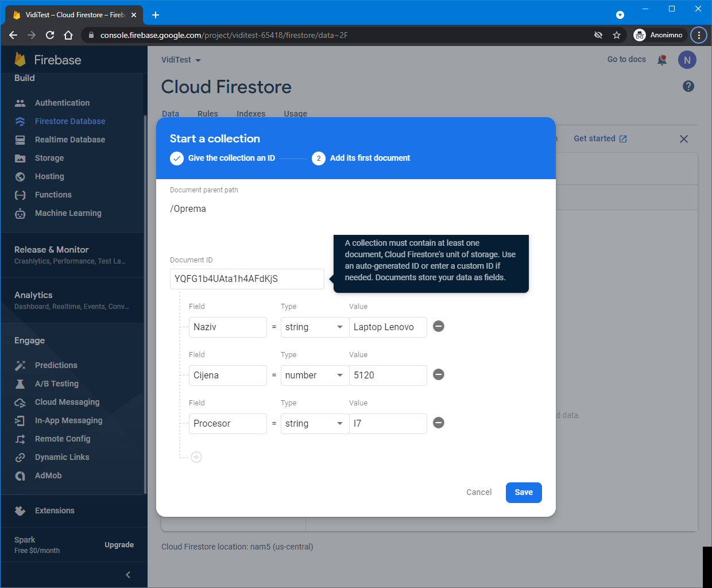Click the Functions brackets icon
Image resolution: width=712 pixels, height=588 pixels.
[x=20, y=195]
